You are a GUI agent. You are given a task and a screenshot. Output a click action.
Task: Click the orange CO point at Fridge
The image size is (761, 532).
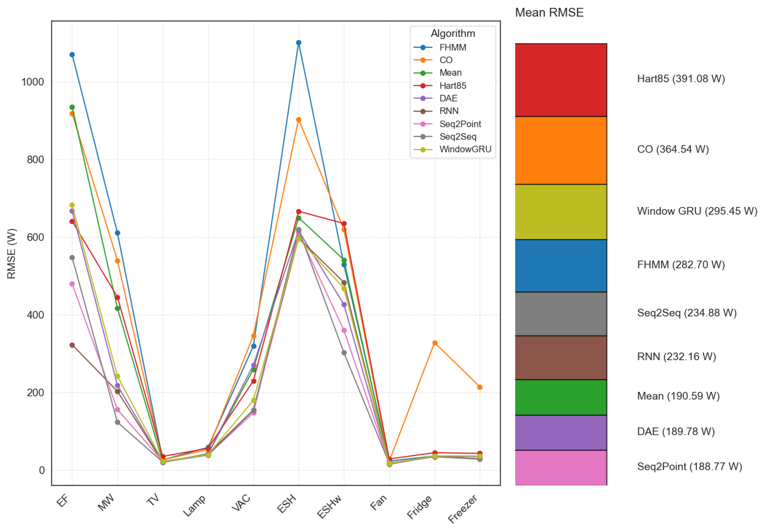[x=435, y=343]
